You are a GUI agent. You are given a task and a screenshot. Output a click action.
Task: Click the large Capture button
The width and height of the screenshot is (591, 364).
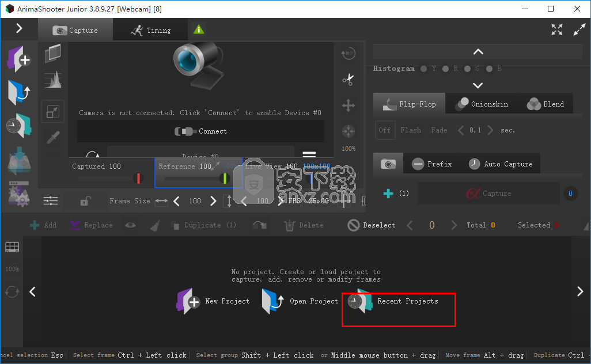[488, 194]
